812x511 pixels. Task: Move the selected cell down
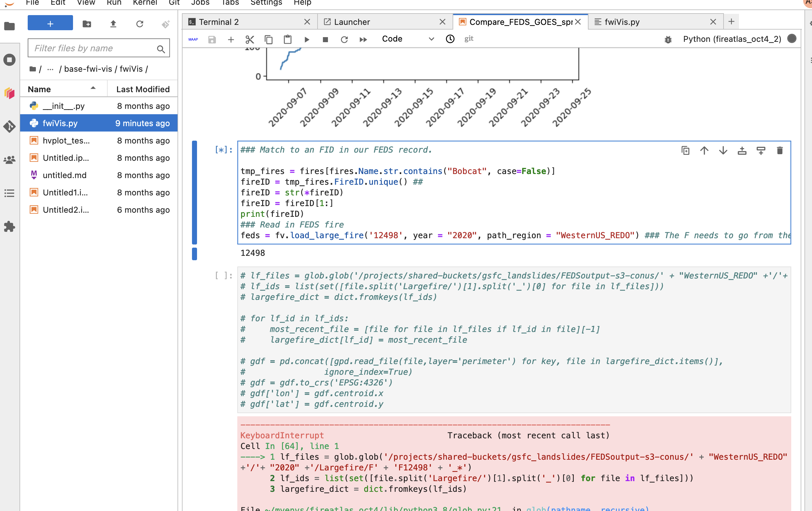coord(723,151)
